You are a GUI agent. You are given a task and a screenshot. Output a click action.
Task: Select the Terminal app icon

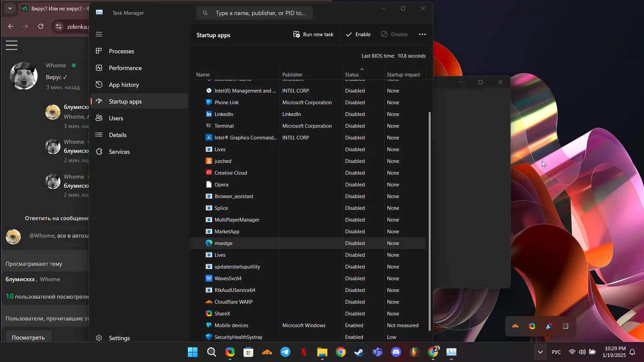pyautogui.click(x=209, y=126)
